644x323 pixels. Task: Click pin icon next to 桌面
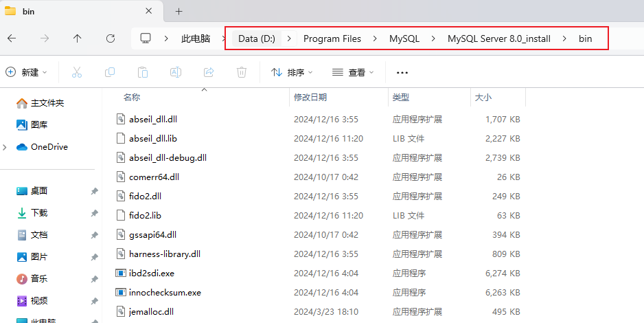click(94, 191)
